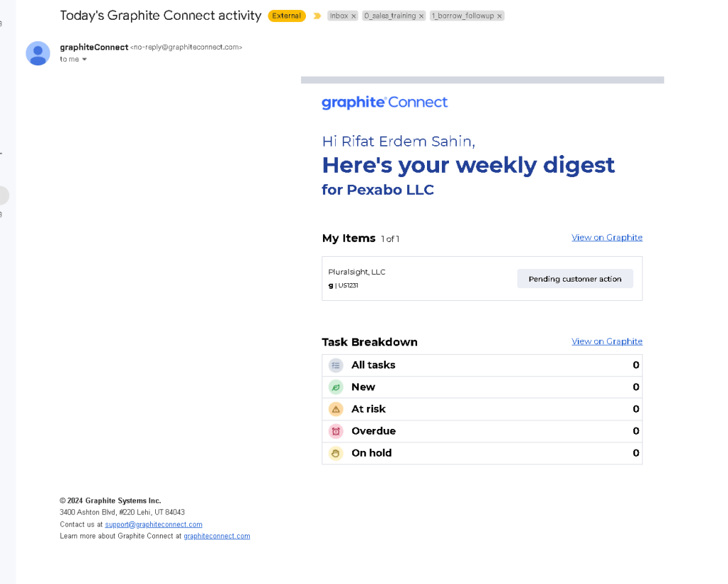Open the 1_borrow_followup label
The width and height of the screenshot is (728, 584).
click(x=463, y=16)
